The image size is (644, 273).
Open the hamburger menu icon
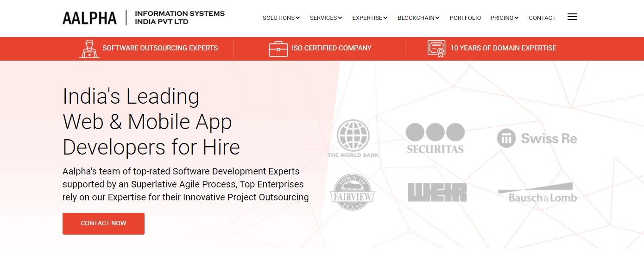coord(572,17)
